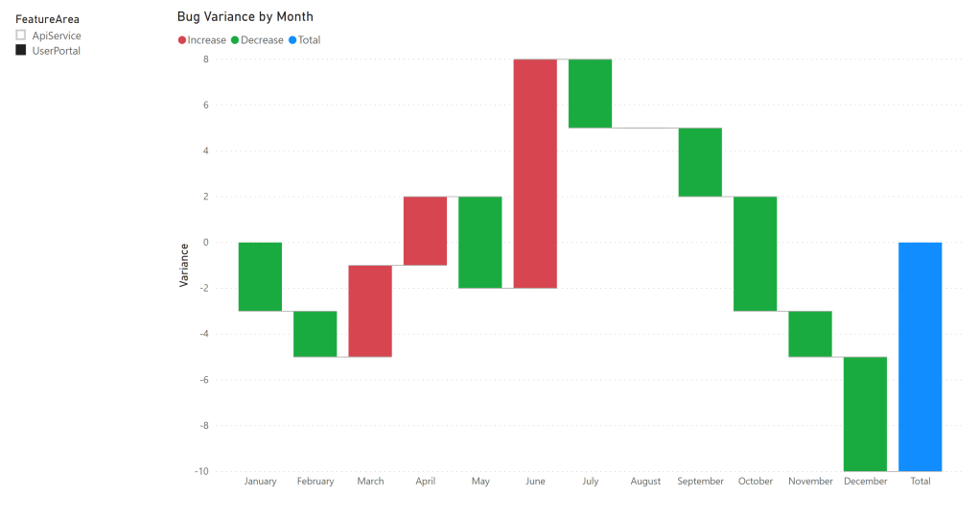Select the June increase bar
This screenshot has width=980, height=520.
pos(535,173)
